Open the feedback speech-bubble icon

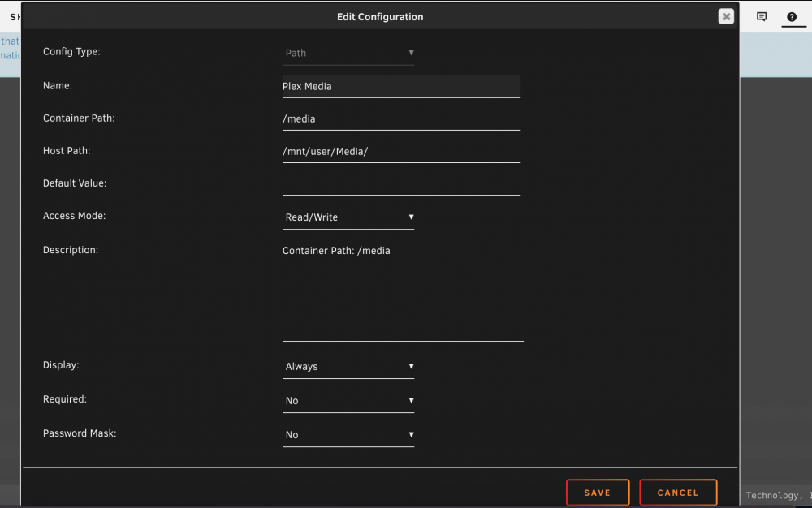(762, 16)
